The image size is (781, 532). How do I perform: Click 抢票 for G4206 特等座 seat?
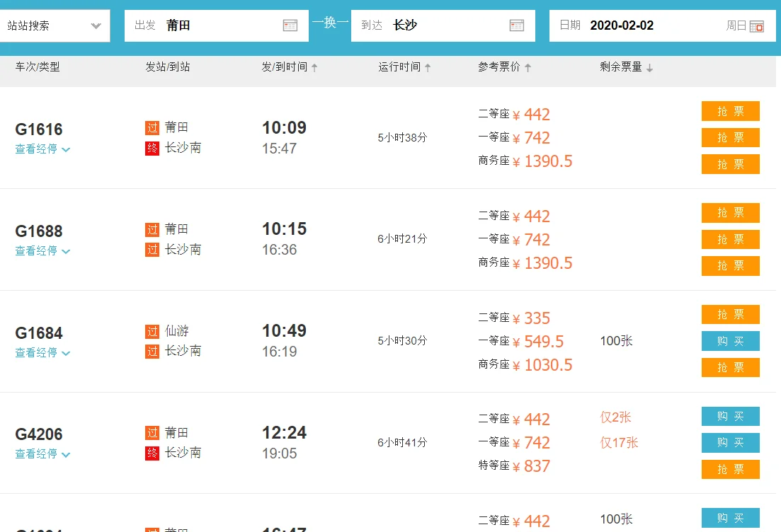[x=730, y=469]
